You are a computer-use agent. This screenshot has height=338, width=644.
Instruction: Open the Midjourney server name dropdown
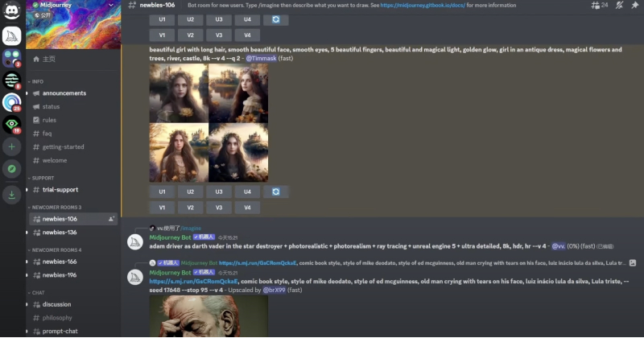[72, 5]
